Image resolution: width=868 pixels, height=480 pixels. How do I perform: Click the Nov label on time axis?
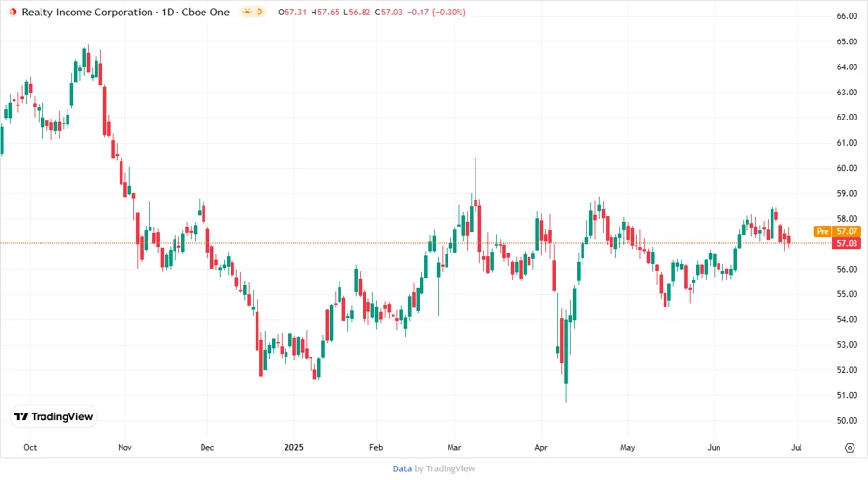coord(124,448)
